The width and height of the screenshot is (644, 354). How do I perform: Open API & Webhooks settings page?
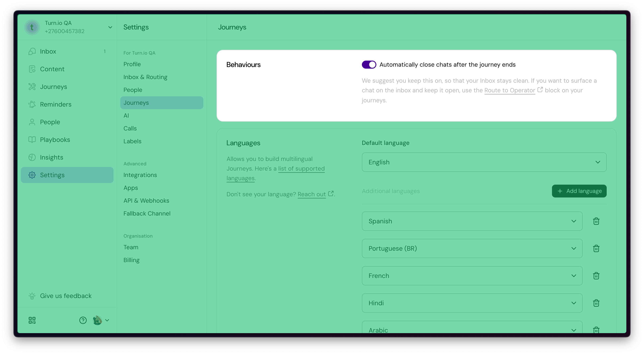point(146,201)
